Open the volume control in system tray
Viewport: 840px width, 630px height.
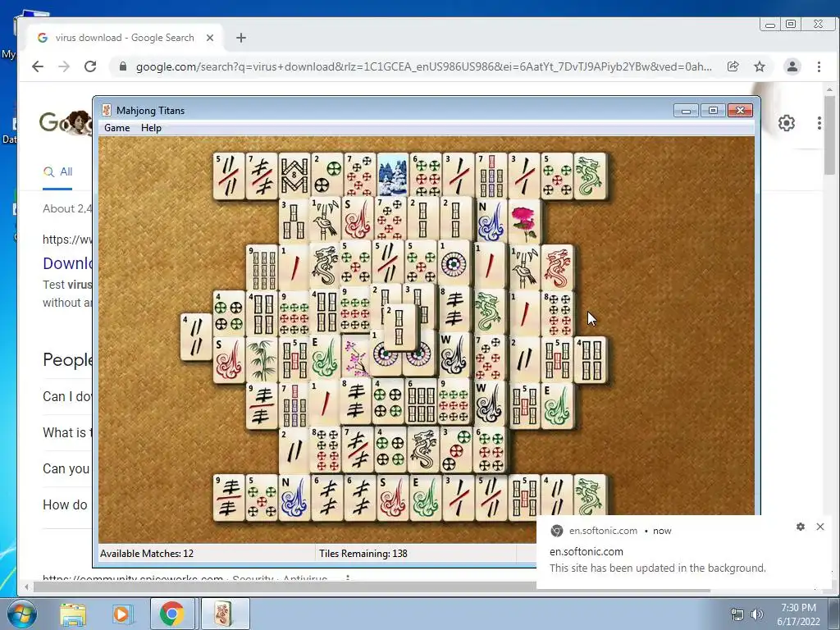tap(756, 614)
